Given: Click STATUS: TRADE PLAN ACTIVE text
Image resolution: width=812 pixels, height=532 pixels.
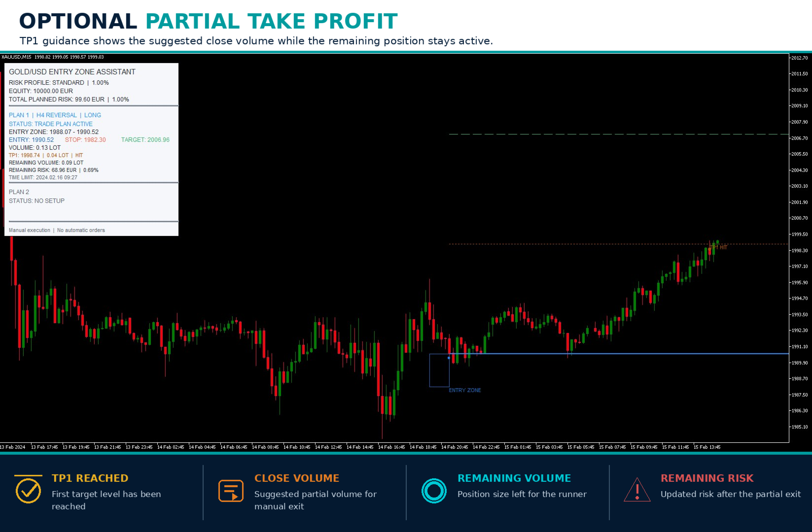Looking at the screenshot, I should point(50,124).
